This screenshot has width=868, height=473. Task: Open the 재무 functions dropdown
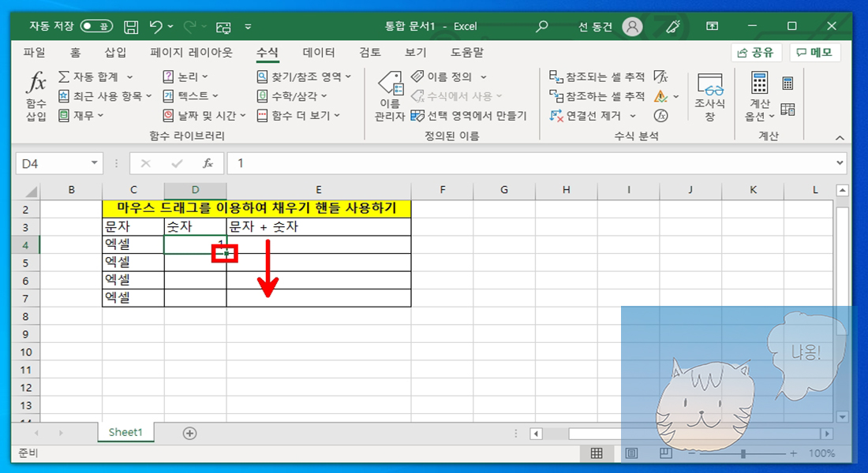coord(80,116)
